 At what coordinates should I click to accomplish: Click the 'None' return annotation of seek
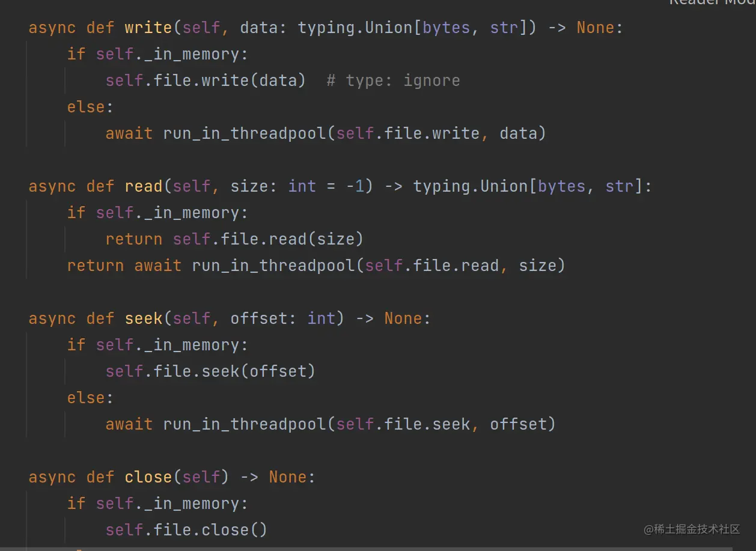403,318
